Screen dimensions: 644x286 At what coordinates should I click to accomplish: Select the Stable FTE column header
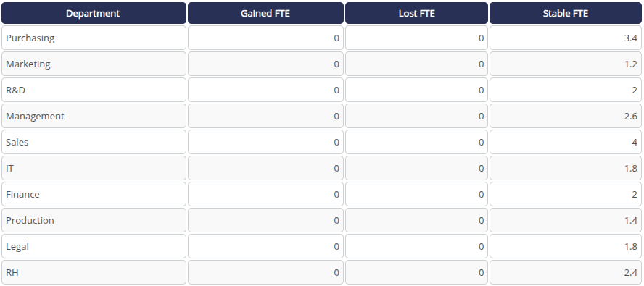pos(565,13)
